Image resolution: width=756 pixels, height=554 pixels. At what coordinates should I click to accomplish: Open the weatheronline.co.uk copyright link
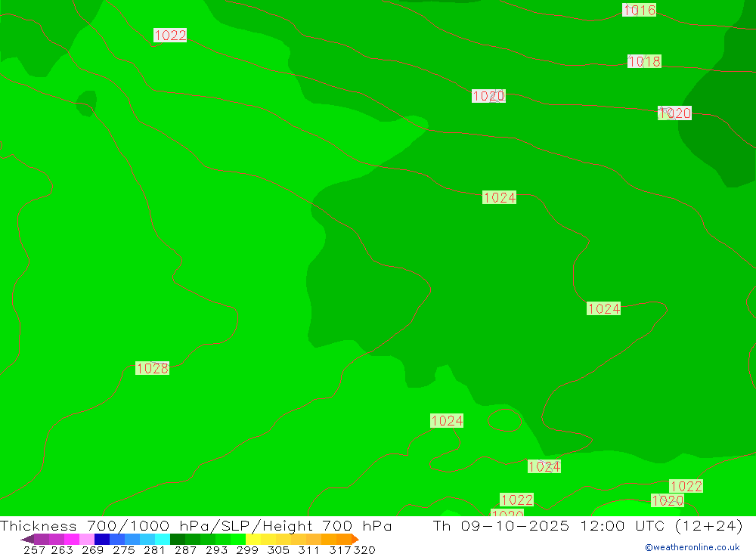click(692, 546)
